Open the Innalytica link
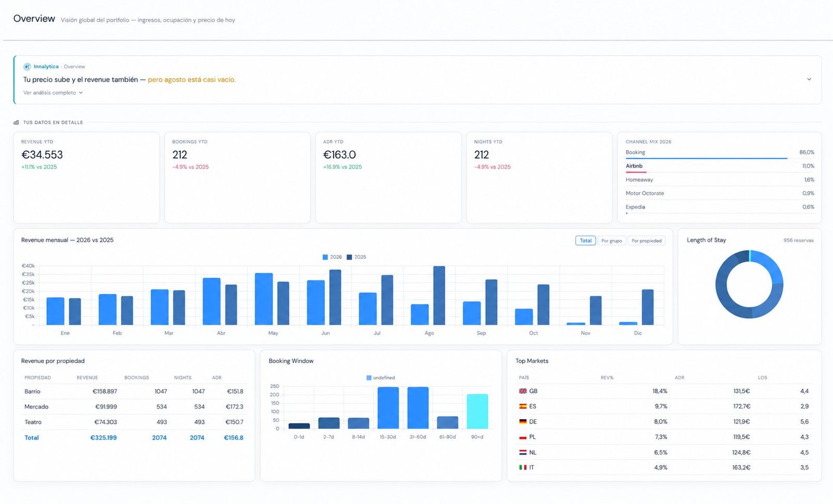Viewport: 833px width, 504px height. tap(46, 67)
